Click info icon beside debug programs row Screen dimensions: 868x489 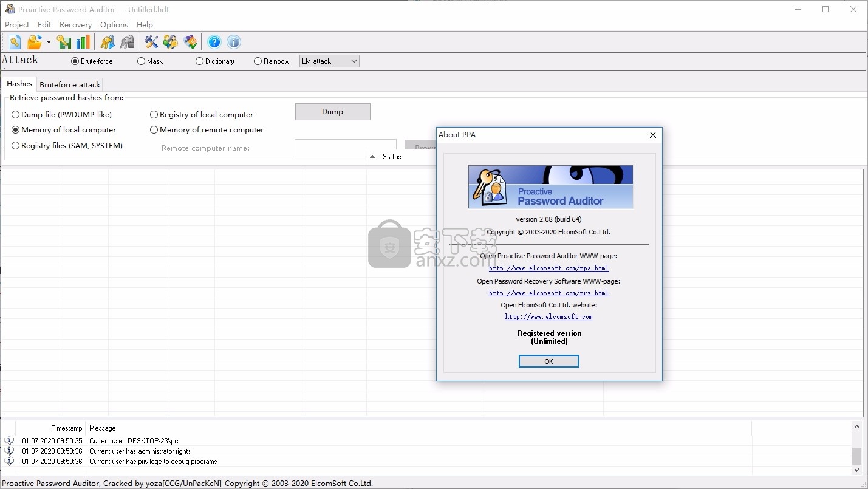[x=9, y=461]
